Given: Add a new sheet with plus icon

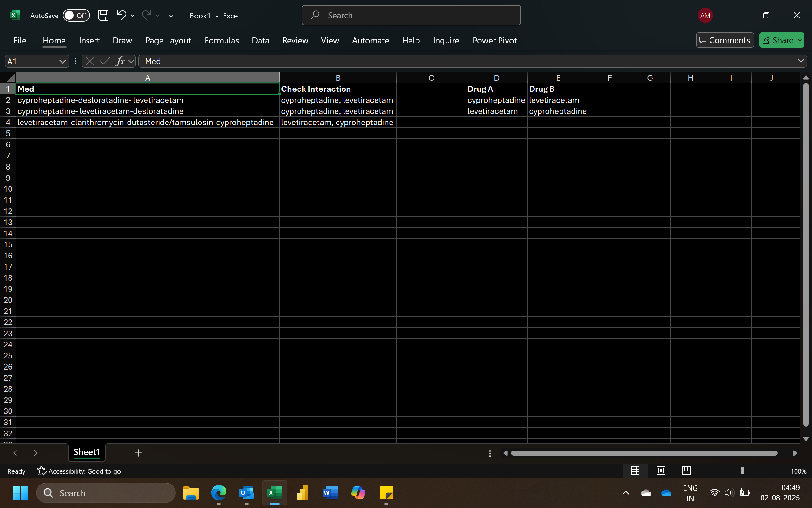Looking at the screenshot, I should (138, 453).
